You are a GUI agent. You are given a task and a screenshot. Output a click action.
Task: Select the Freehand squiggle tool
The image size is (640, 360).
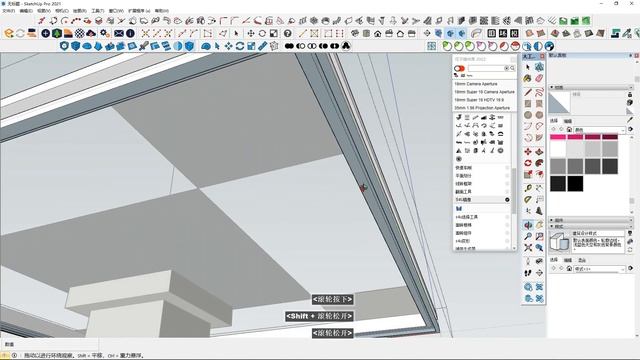[x=539, y=92]
